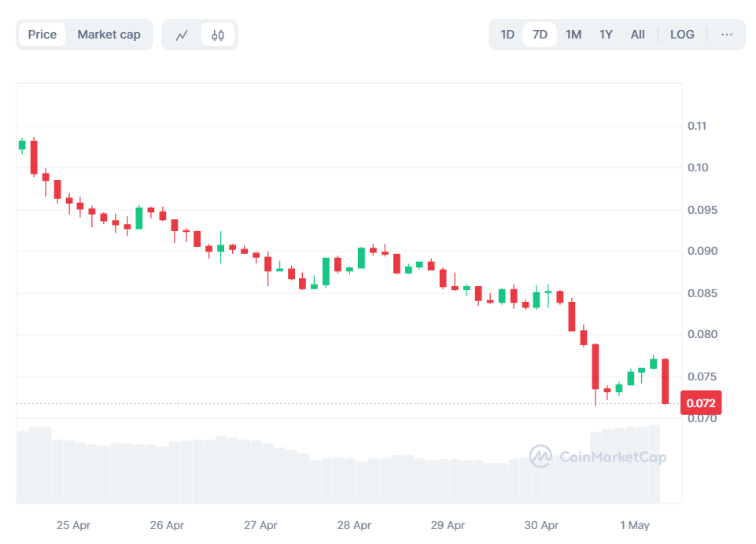The image size is (756, 544).
Task: Toggle LOG scale on chart
Action: click(682, 35)
